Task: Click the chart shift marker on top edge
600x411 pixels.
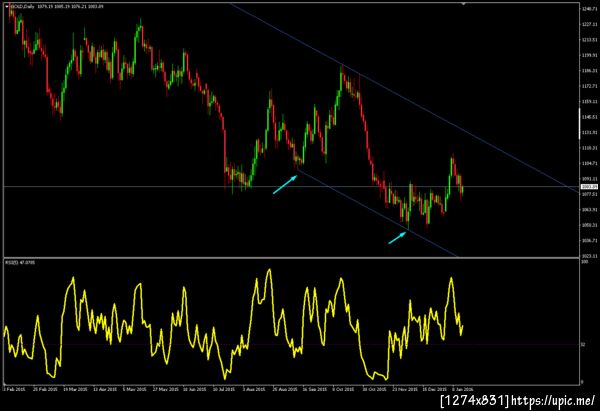Action: pos(463,4)
